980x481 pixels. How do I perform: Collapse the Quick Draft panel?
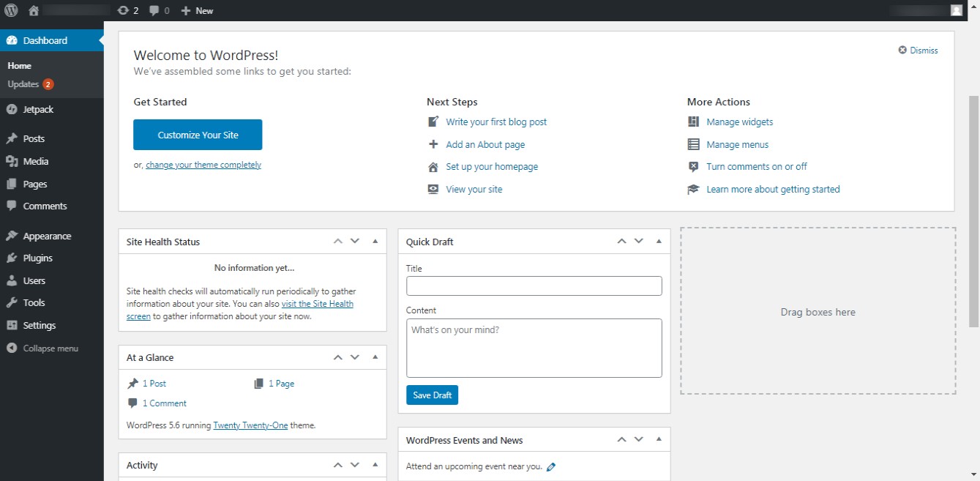659,241
